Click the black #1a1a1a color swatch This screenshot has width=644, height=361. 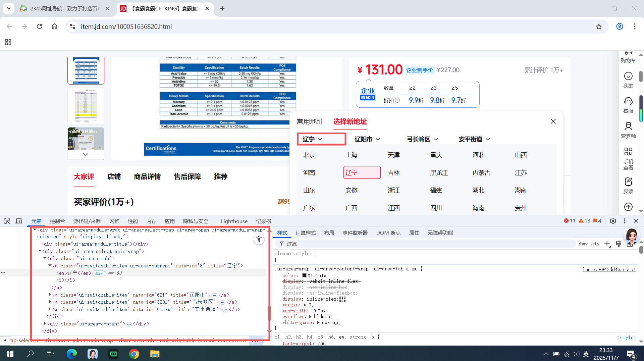304,275
